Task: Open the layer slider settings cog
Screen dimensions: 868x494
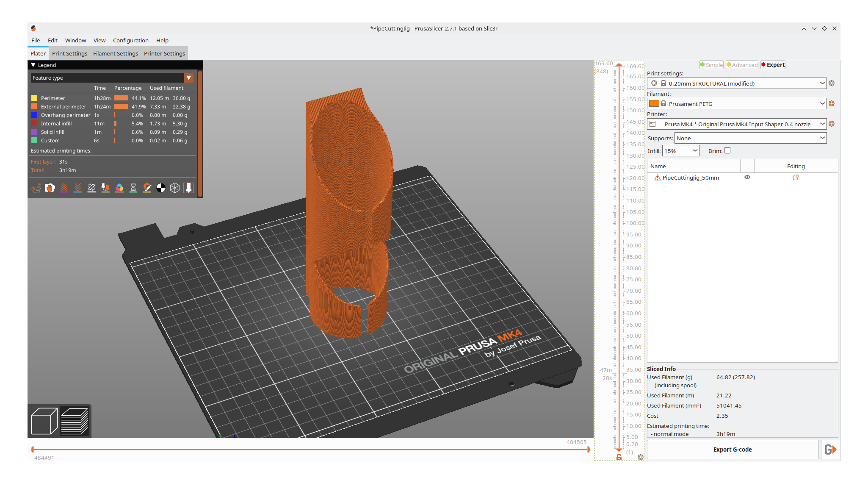Action: tap(641, 457)
